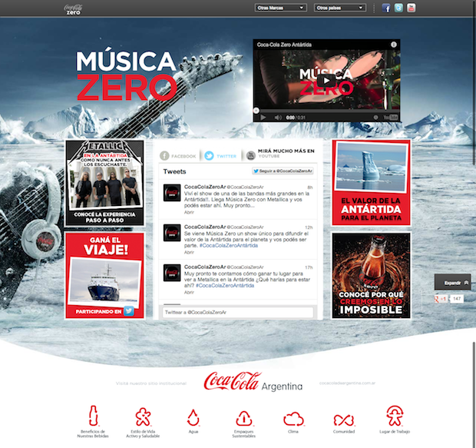Click Abrir under the 17h tweet
The width and height of the screenshot is (476, 448).
tap(189, 292)
